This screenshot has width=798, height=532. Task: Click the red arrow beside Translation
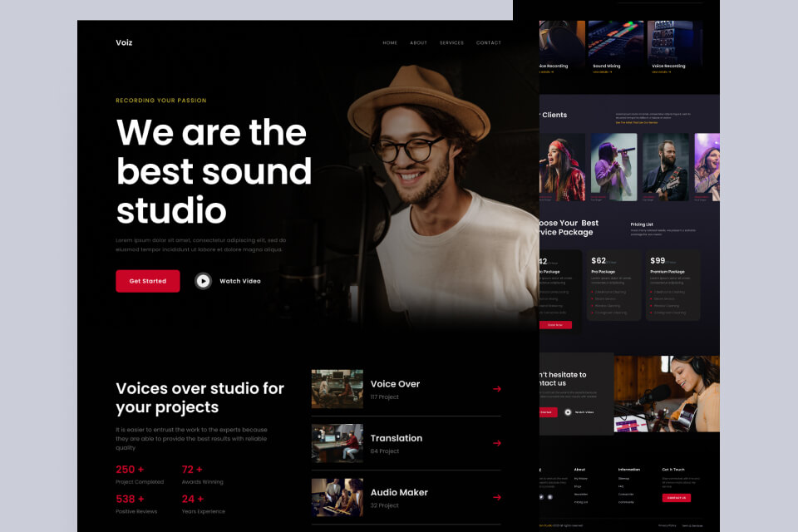pyautogui.click(x=496, y=443)
